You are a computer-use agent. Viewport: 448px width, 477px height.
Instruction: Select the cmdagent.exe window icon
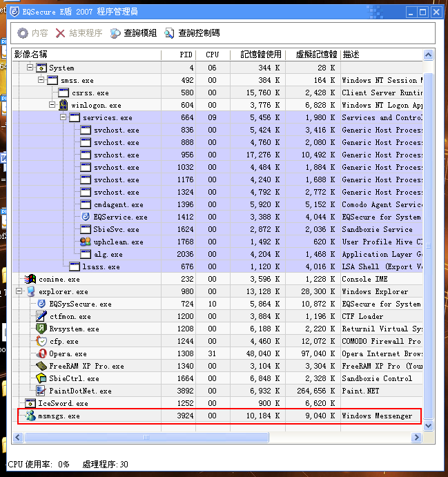click(x=86, y=204)
